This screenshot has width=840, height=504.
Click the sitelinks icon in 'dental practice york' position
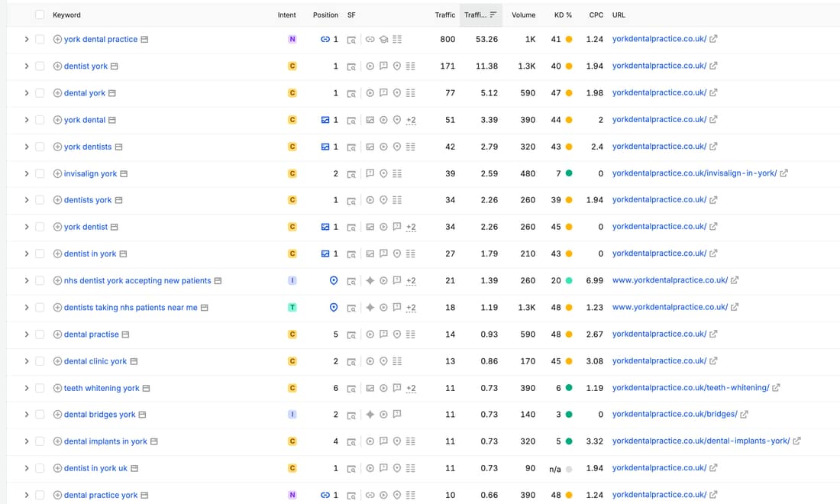pos(325,496)
